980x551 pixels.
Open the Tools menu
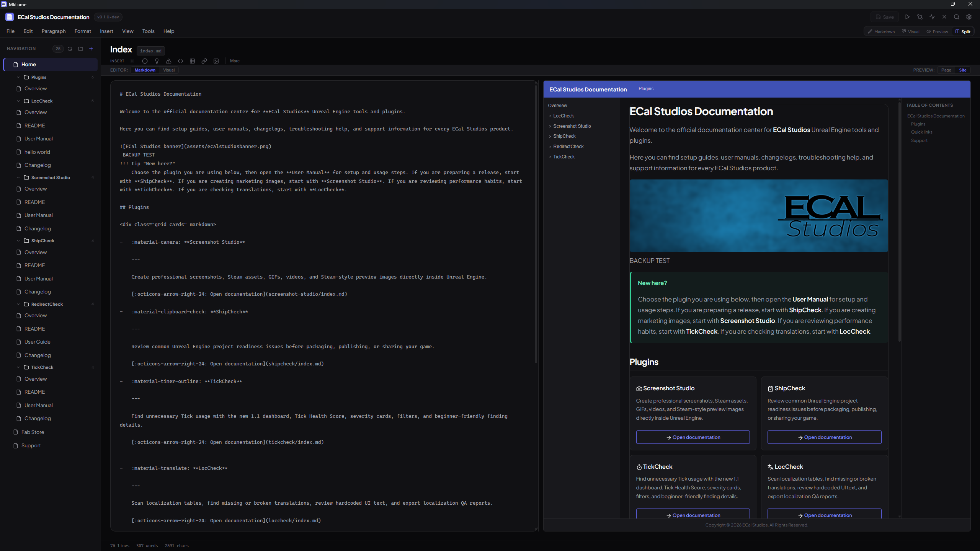click(x=148, y=31)
